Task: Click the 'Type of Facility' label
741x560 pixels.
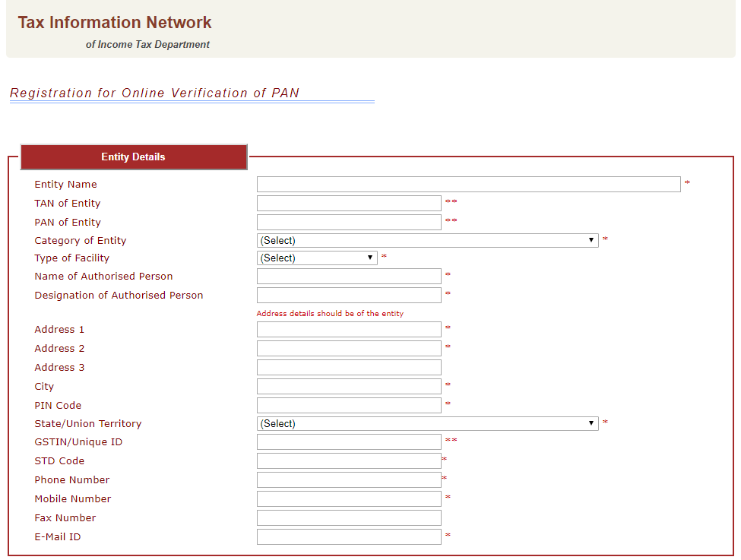Action: coord(72,258)
